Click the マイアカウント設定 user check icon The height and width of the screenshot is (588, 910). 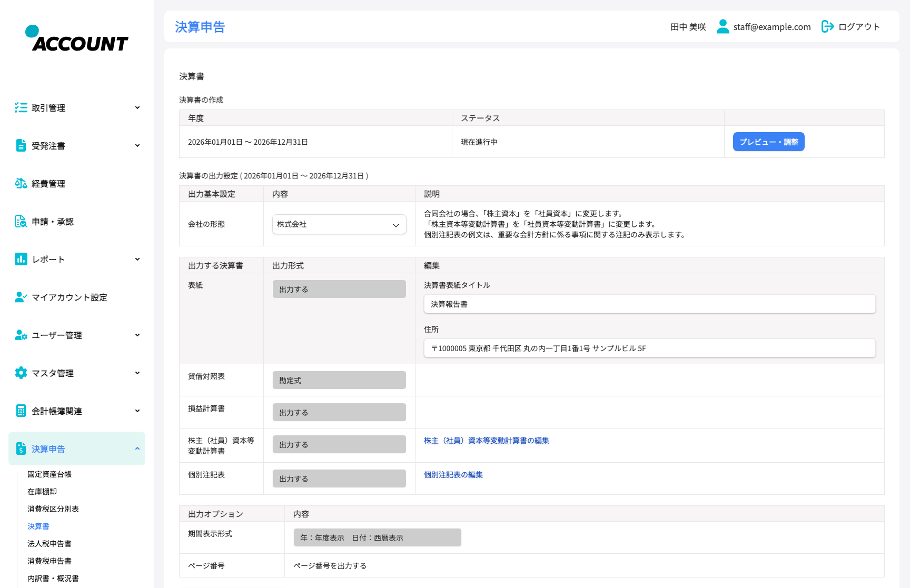pos(21,297)
